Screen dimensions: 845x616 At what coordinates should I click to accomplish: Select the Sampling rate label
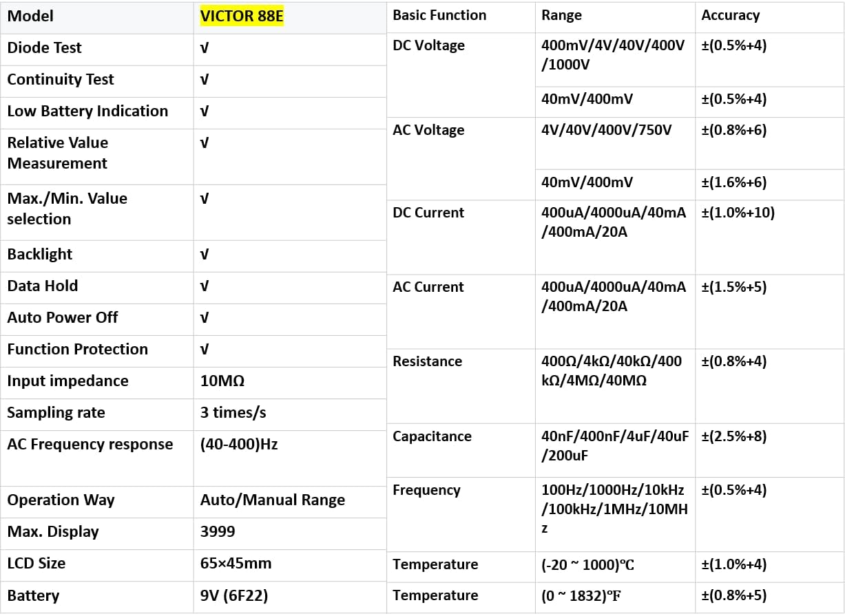[x=56, y=413]
